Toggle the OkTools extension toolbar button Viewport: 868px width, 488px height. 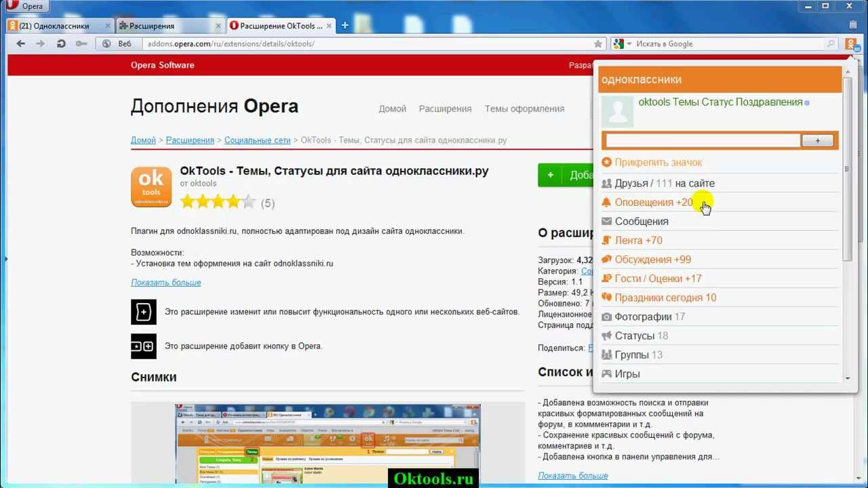(x=852, y=45)
